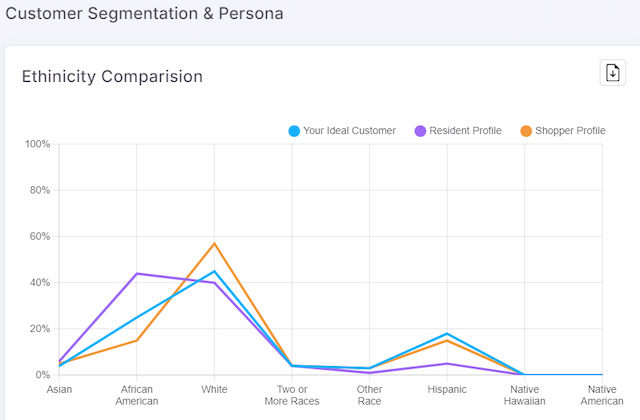Click the Asian axis label
Screen dimensions: 640x420
click(x=59, y=389)
